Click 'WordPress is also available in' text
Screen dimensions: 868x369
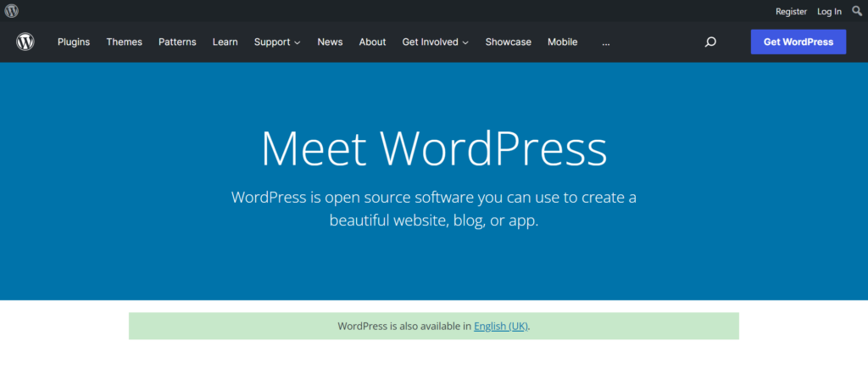click(x=404, y=327)
